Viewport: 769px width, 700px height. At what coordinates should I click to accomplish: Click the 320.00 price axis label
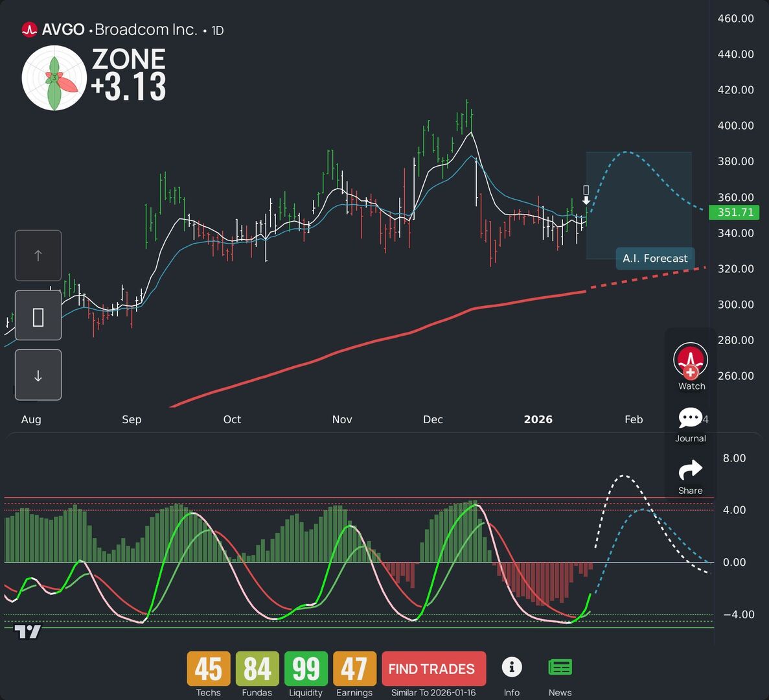coord(736,269)
